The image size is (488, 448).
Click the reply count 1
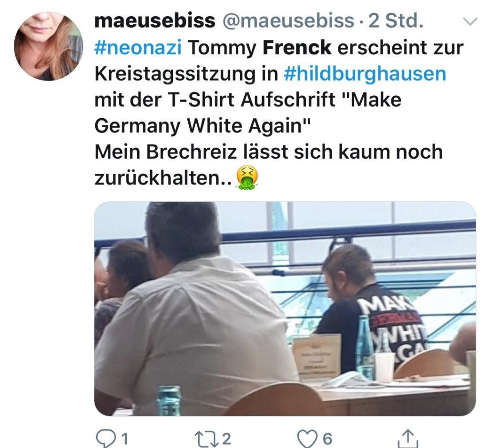pyautogui.click(x=124, y=439)
